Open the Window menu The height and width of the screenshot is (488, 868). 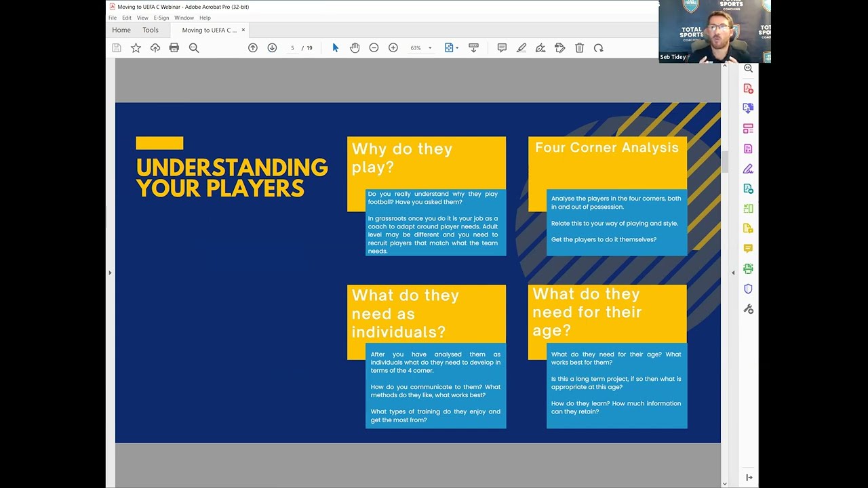point(184,18)
